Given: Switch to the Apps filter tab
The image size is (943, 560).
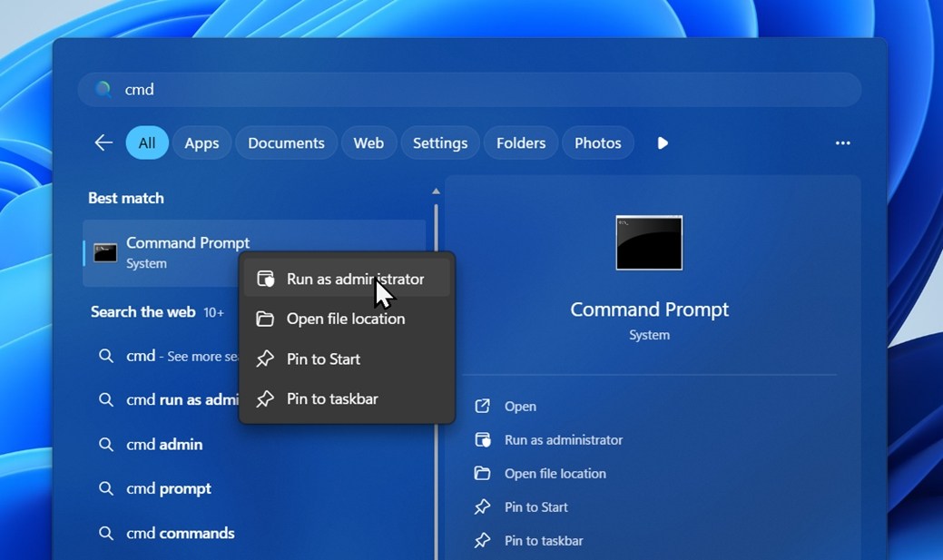Looking at the screenshot, I should pyautogui.click(x=201, y=142).
